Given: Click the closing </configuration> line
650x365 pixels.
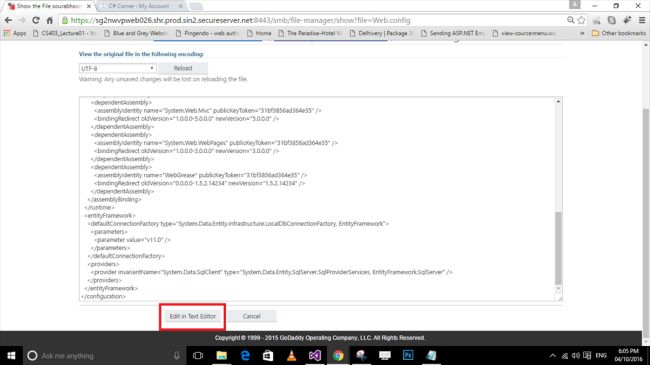Looking at the screenshot, I should coord(103,296).
